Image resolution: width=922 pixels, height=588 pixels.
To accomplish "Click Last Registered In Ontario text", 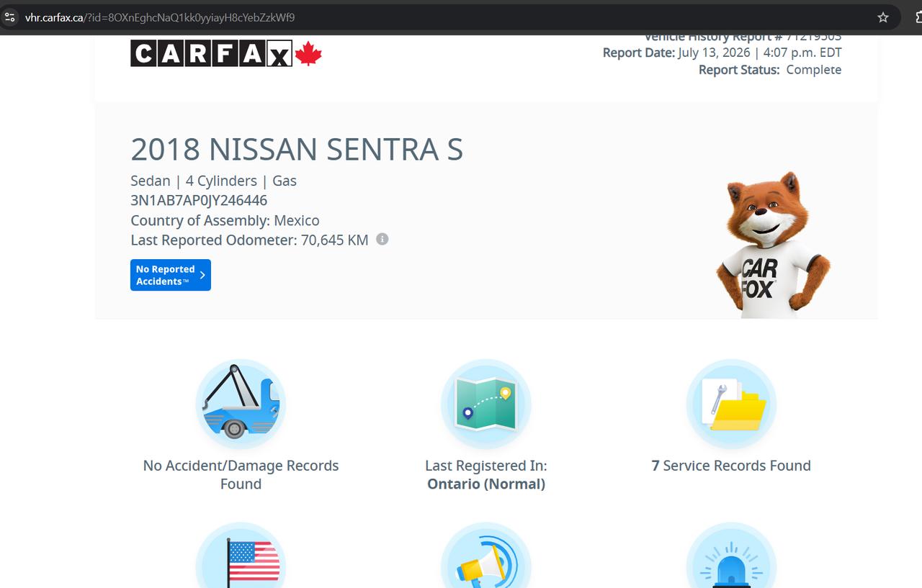I will [x=486, y=474].
